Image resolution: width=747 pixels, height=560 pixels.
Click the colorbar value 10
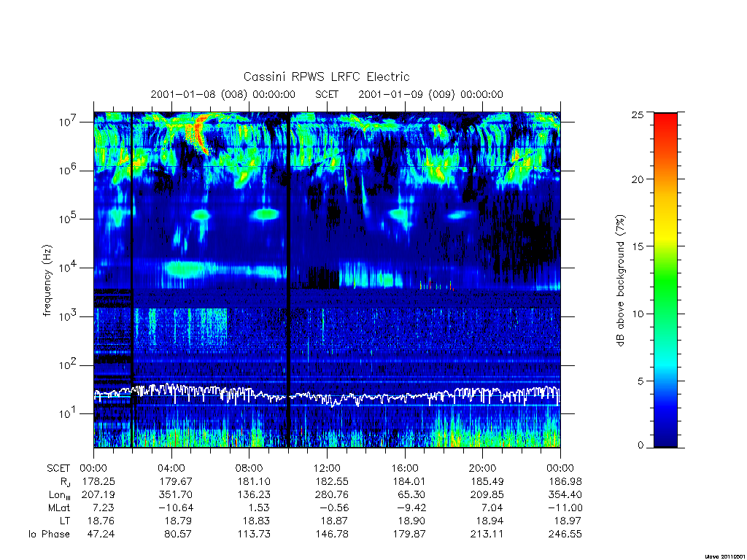click(638, 314)
